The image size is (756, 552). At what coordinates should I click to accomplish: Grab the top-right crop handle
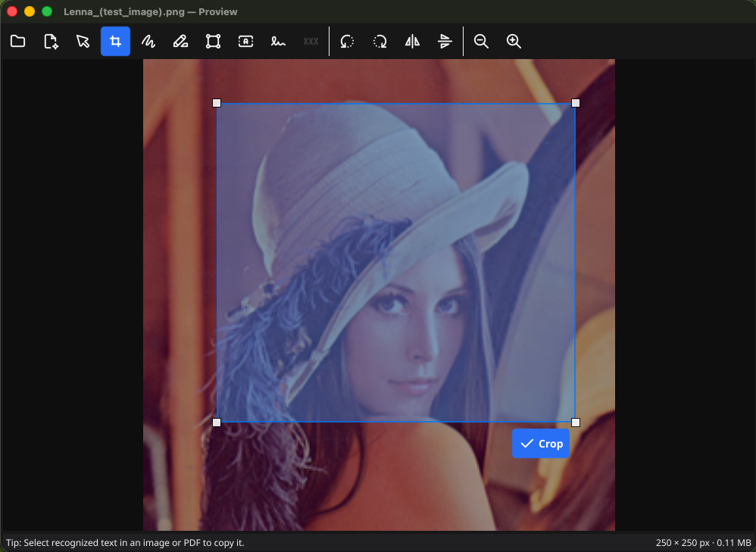(x=575, y=103)
